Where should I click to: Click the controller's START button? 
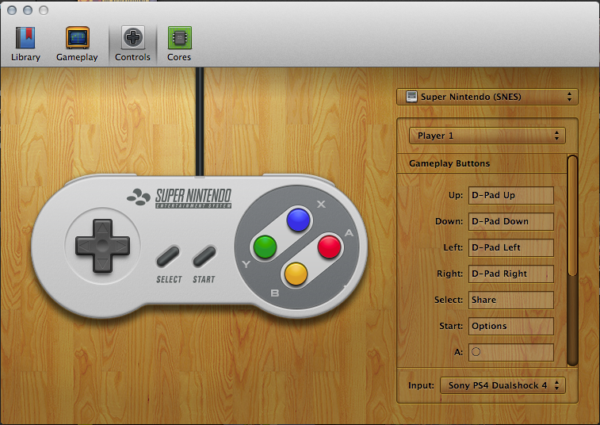204,256
